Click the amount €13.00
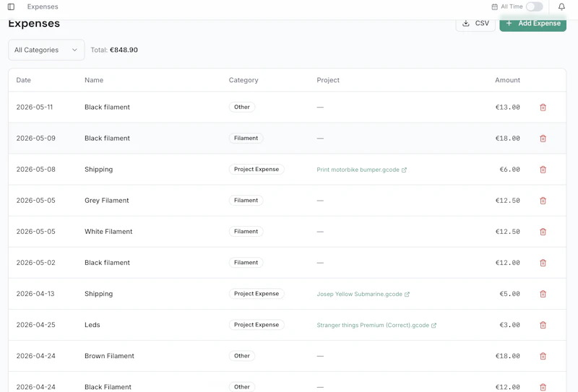The height and width of the screenshot is (392, 578). click(x=508, y=108)
